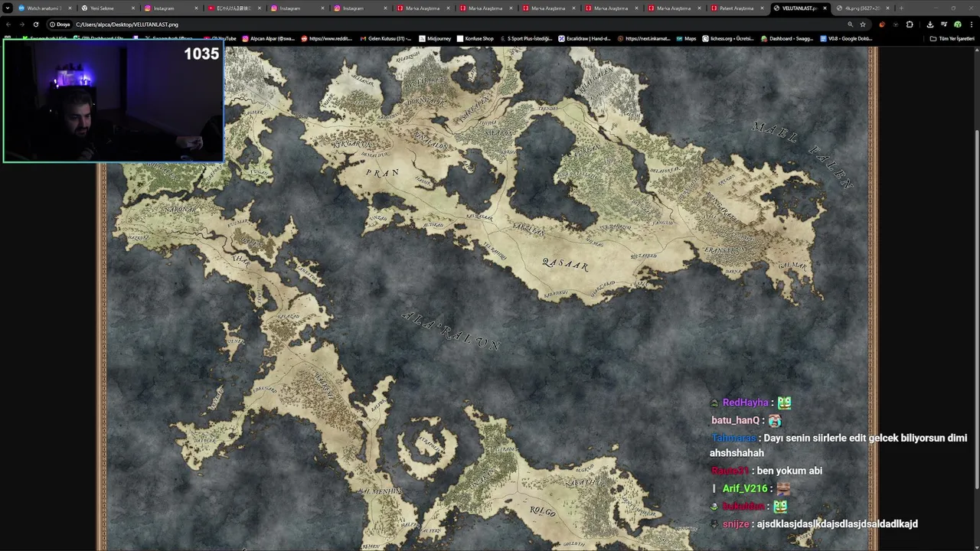Open the Maps bookmark
Screen dimensions: 980x551
point(686,38)
